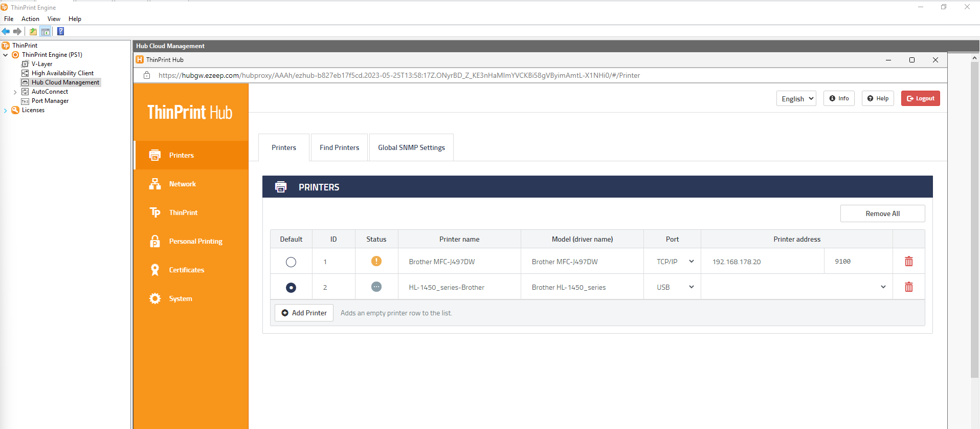The height and width of the screenshot is (429, 980).
Task: Open System section in sidebar
Action: 191,298
